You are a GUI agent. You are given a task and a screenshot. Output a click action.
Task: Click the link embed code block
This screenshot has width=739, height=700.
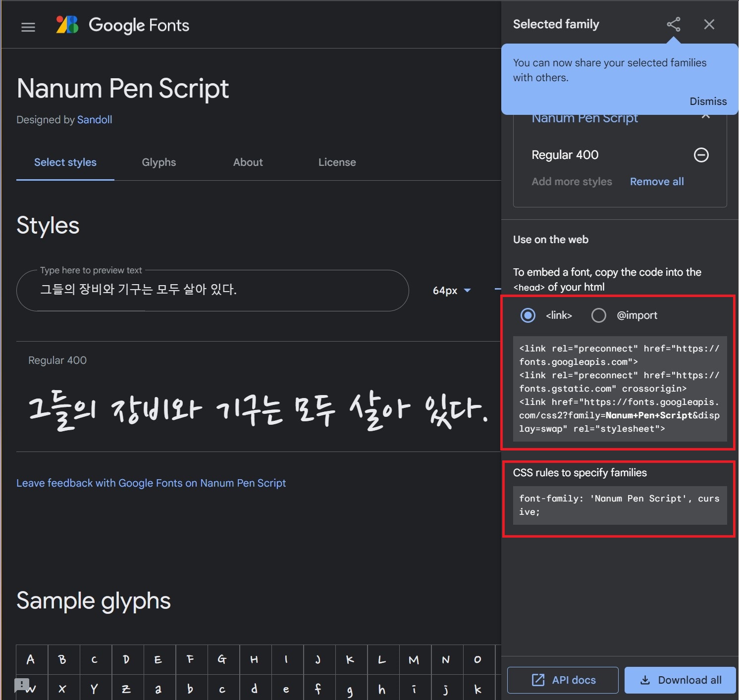(x=620, y=389)
